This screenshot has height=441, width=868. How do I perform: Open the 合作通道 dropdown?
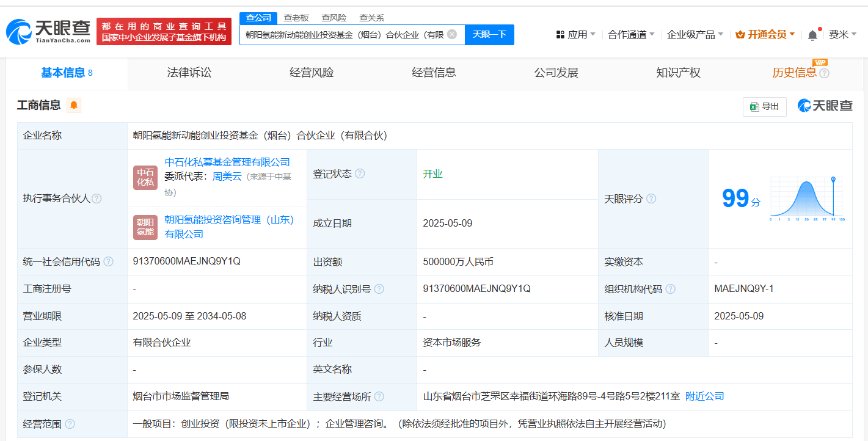click(631, 35)
